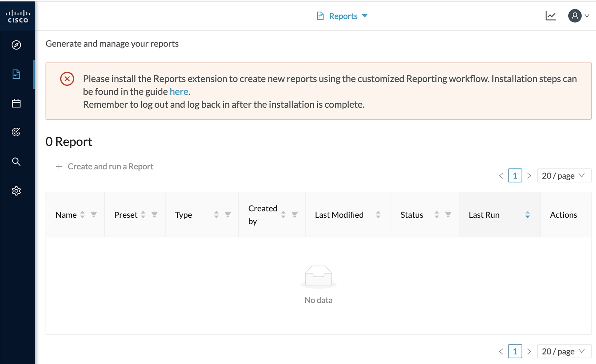Toggle sorting on the Name column

(82, 215)
